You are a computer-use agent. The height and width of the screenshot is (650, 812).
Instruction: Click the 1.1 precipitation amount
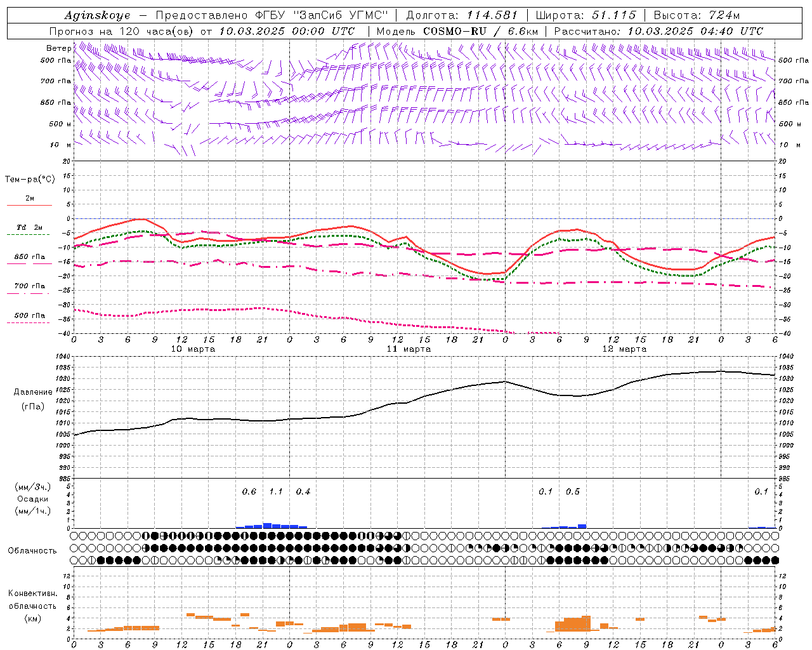pyautogui.click(x=276, y=492)
